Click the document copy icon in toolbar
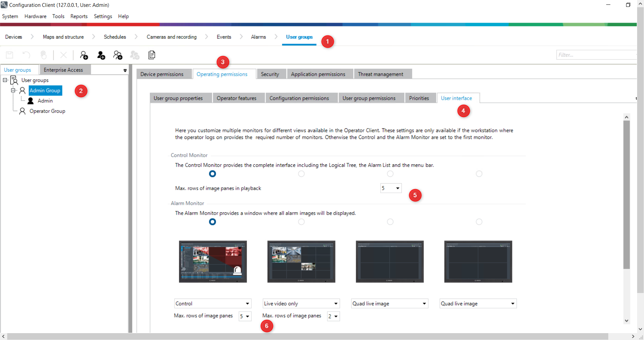 tap(151, 55)
